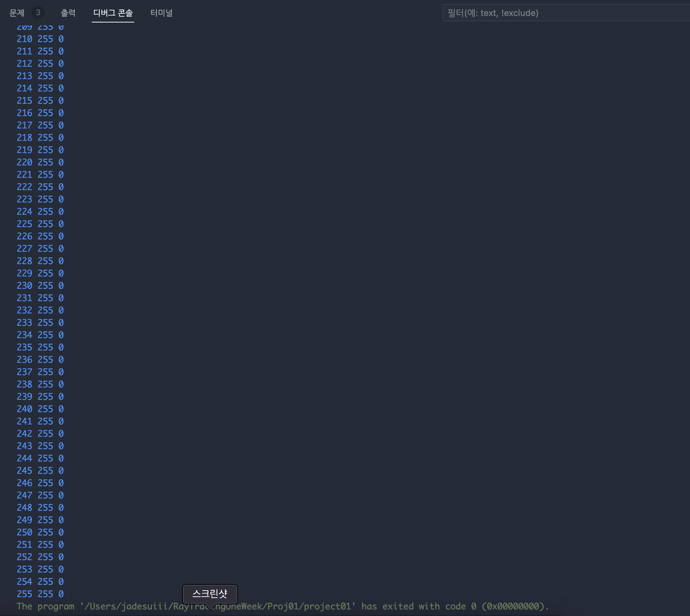
Task: Click the "has exited with code 0" message
Action: click(x=419, y=606)
